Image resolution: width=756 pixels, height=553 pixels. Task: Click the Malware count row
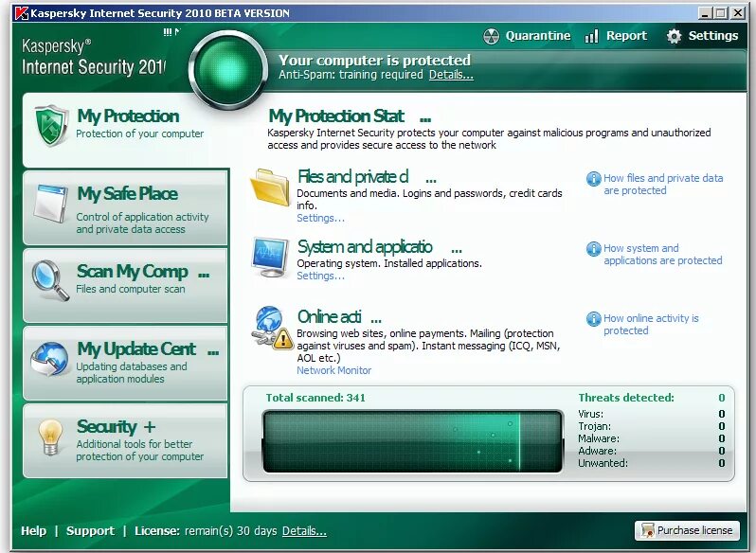click(x=652, y=438)
